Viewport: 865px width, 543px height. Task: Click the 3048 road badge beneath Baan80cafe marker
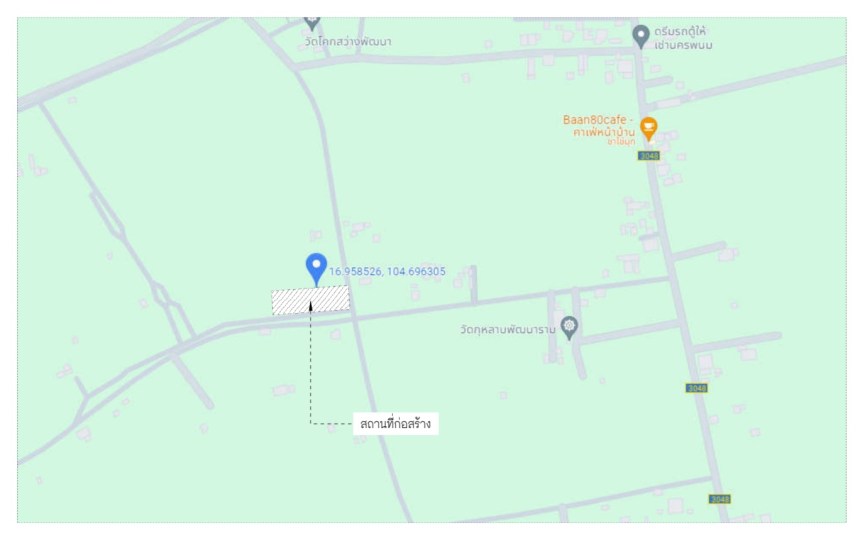click(649, 156)
